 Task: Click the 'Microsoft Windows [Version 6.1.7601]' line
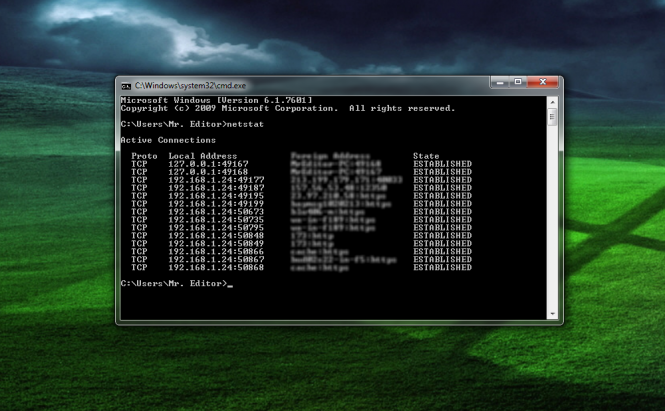pos(216,101)
